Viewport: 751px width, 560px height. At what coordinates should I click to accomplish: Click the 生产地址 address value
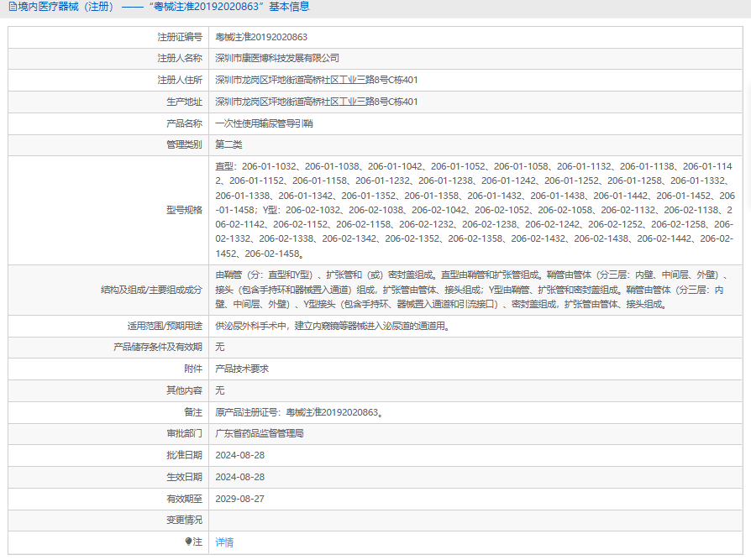click(x=316, y=102)
